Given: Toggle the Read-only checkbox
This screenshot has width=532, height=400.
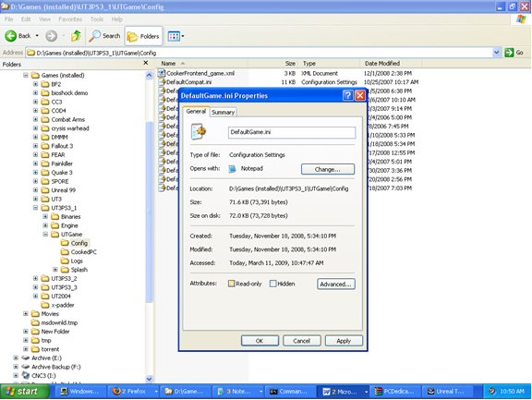Looking at the screenshot, I should click(232, 284).
